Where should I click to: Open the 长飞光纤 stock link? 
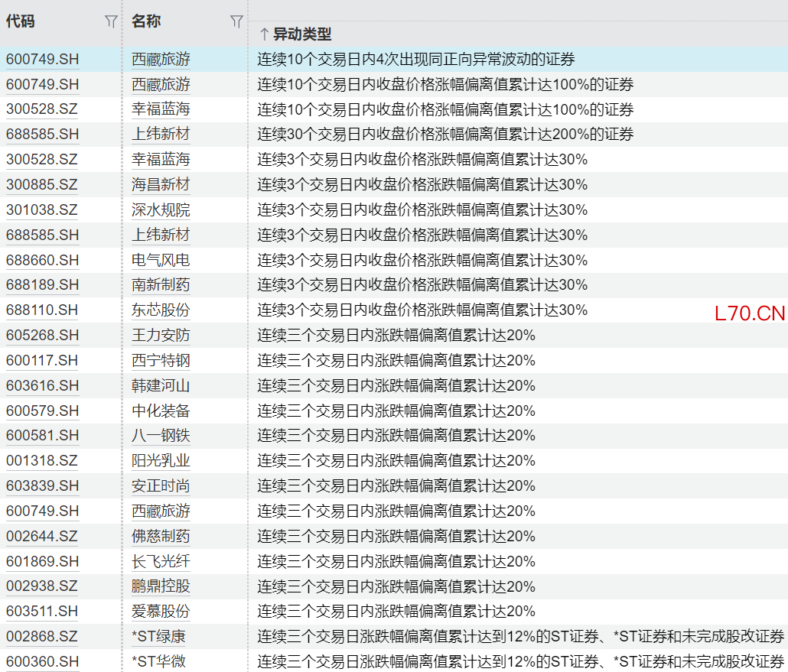click(x=161, y=561)
